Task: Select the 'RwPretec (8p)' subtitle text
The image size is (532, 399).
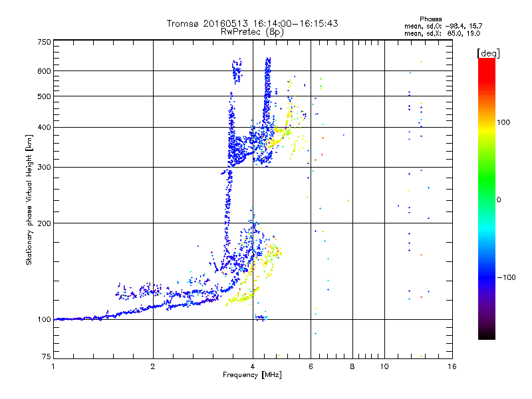Action: click(x=252, y=32)
